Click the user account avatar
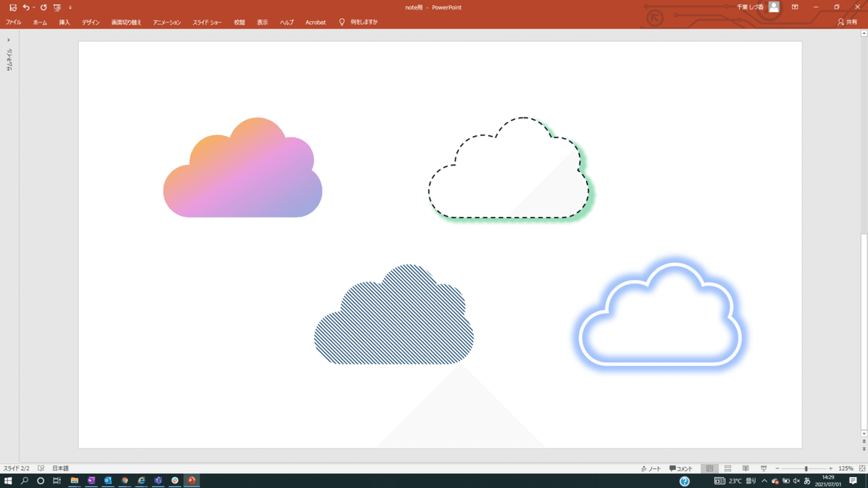 point(774,7)
